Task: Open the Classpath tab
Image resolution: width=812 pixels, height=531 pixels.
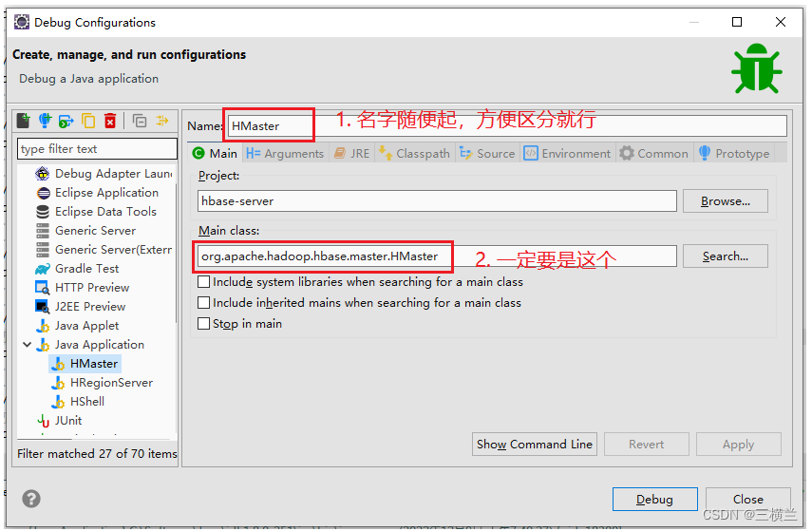Action: point(414,153)
